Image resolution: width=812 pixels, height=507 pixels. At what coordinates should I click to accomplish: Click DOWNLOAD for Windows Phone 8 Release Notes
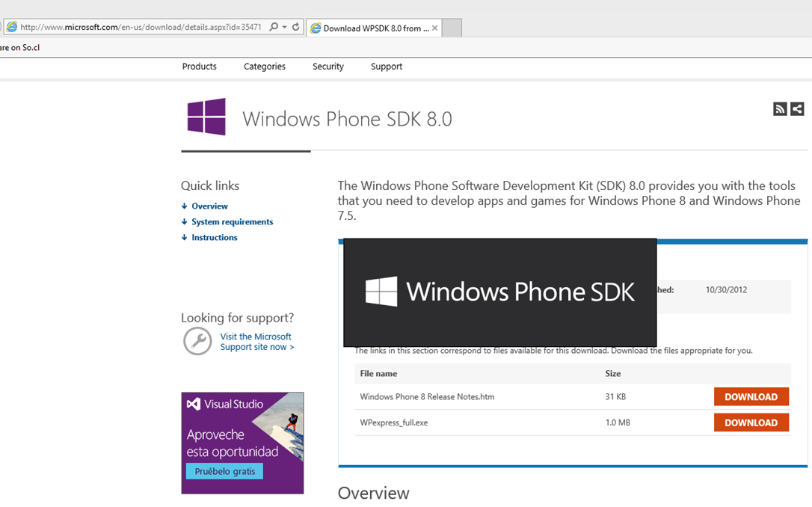pyautogui.click(x=751, y=396)
